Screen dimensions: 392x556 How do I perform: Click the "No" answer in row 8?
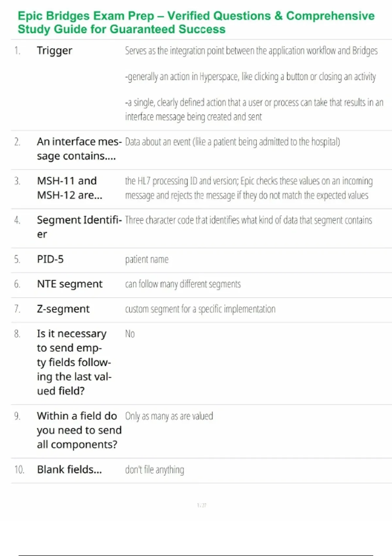click(x=130, y=334)
